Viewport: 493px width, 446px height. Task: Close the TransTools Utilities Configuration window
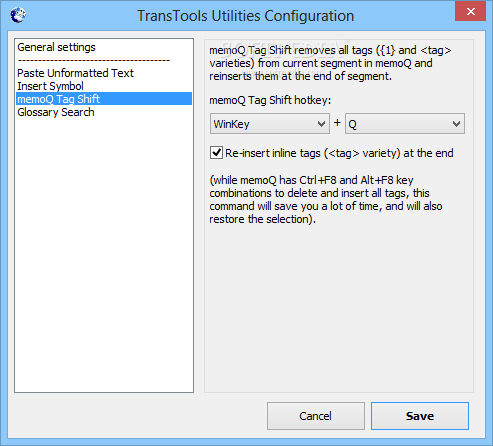click(x=470, y=12)
